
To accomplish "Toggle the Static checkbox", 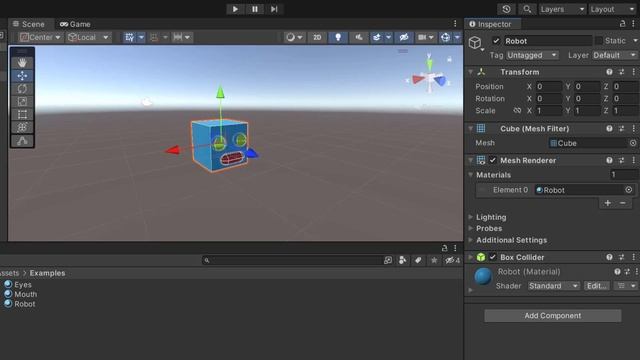I will tap(599, 40).
